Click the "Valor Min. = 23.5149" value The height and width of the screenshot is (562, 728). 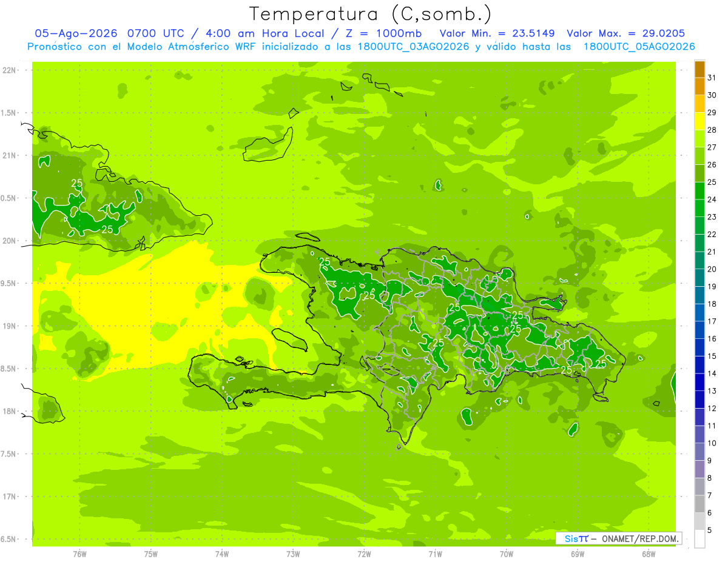coord(497,33)
